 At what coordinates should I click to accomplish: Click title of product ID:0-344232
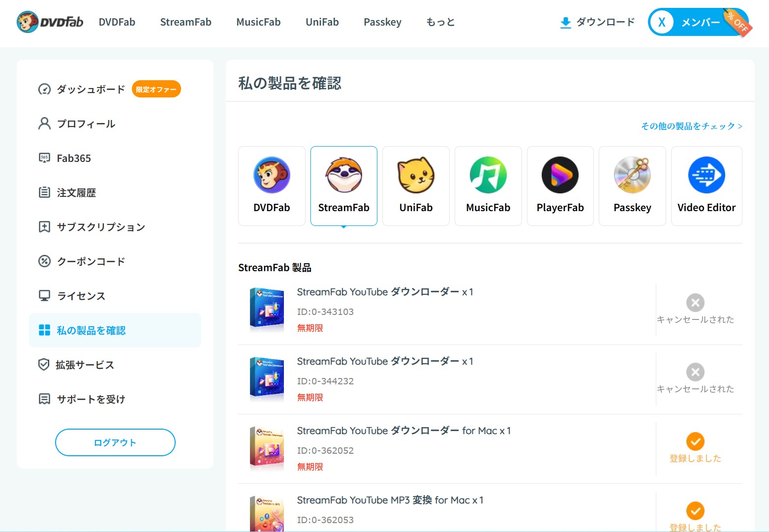pyautogui.click(x=385, y=361)
